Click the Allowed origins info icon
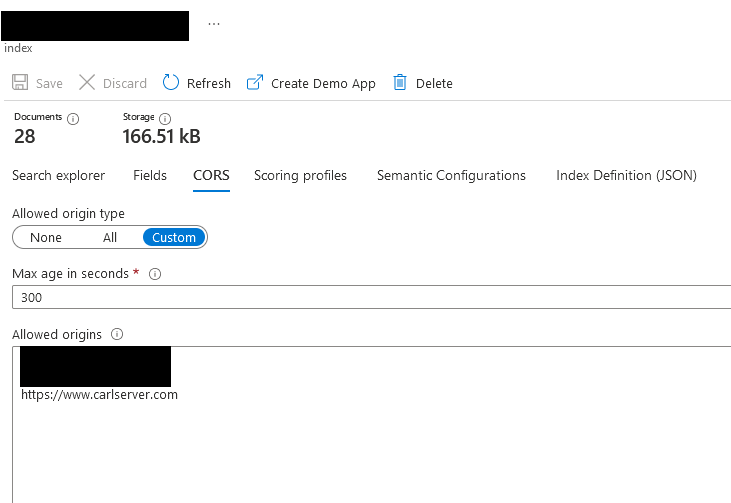 pyautogui.click(x=117, y=334)
